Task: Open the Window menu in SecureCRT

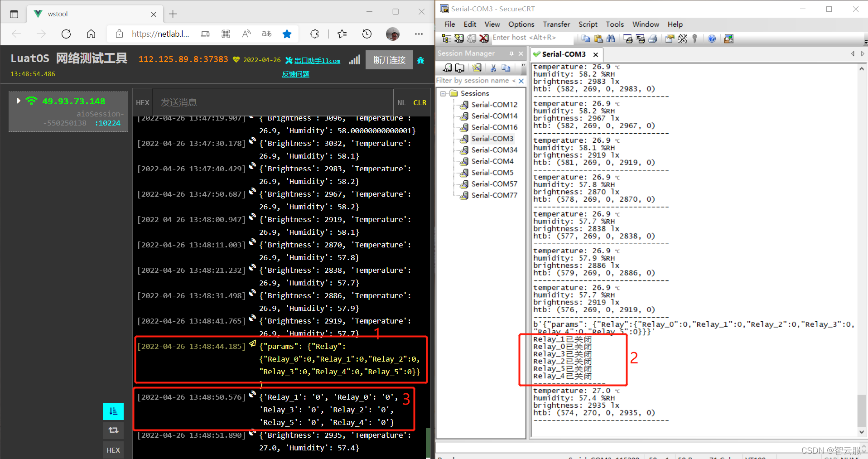Action: (646, 24)
